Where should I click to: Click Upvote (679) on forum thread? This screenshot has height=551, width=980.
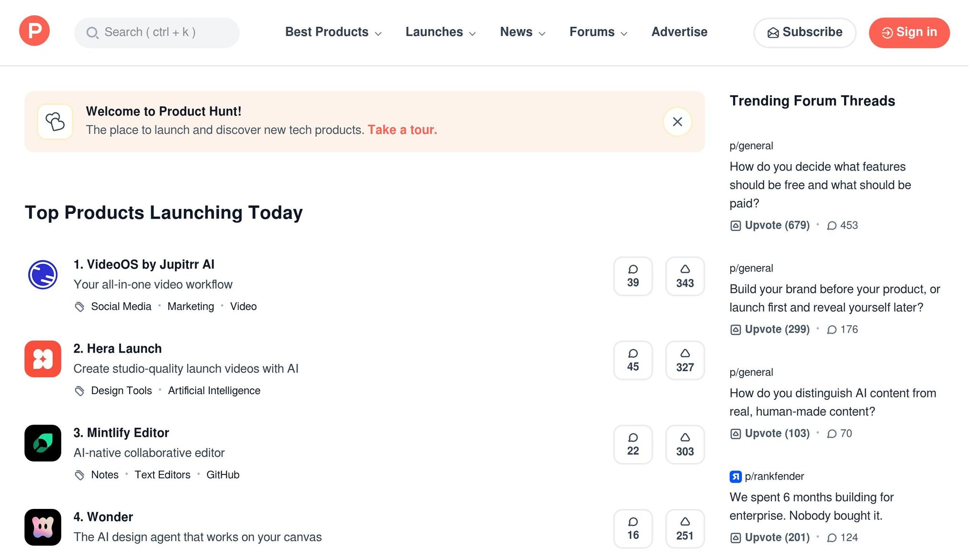(770, 225)
